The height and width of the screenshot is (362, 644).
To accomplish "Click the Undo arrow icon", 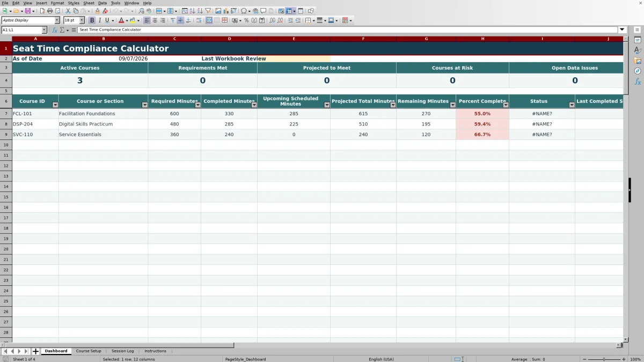I will pos(115,11).
